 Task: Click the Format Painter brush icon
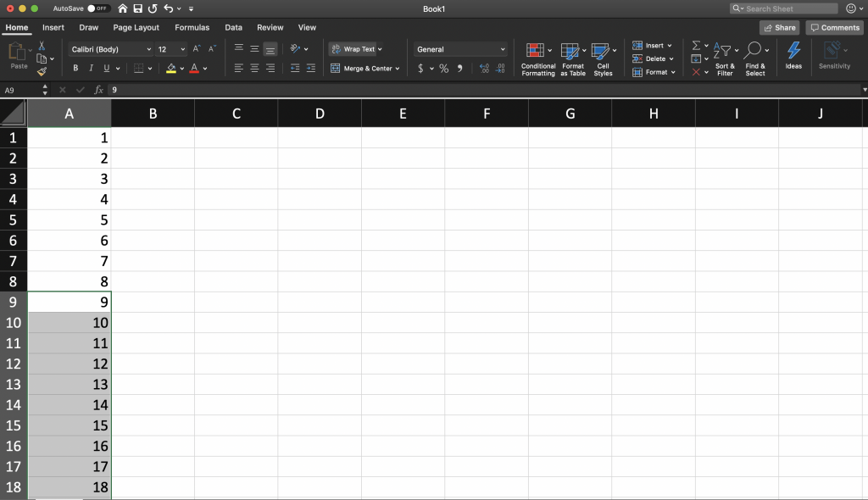(42, 71)
